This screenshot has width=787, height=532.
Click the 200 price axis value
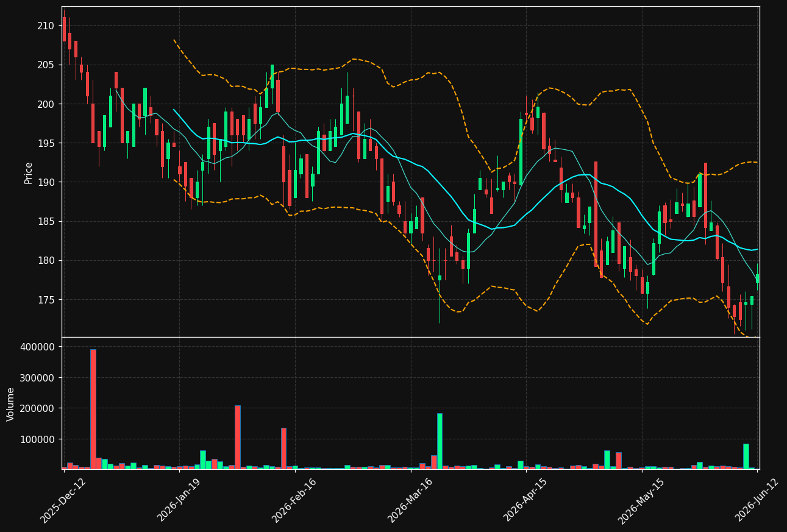[x=46, y=104]
